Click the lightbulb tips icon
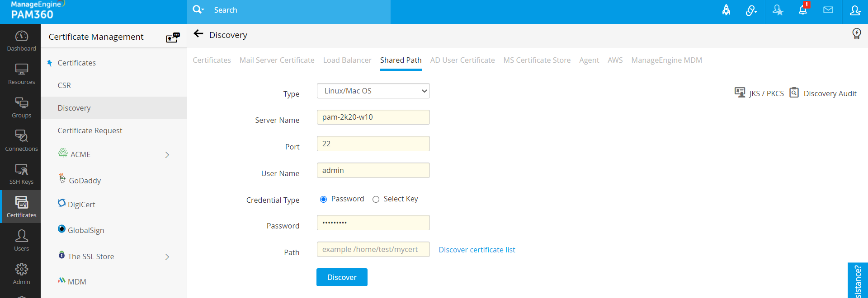The image size is (868, 298). (x=856, y=34)
